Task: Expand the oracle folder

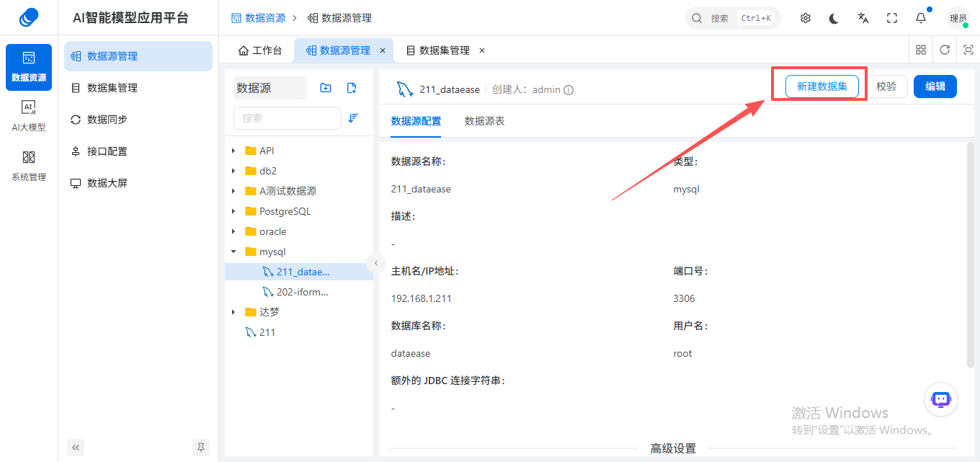Action: coord(233,231)
